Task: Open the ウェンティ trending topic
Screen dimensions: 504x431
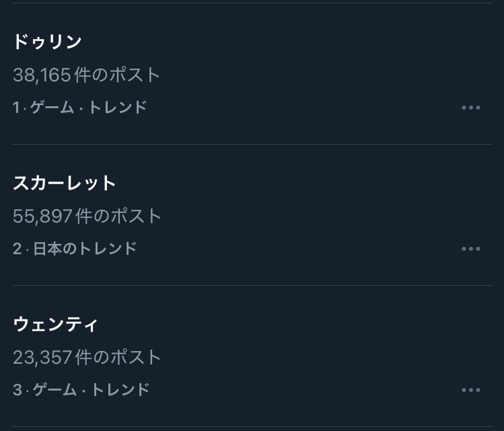Action: click(56, 324)
